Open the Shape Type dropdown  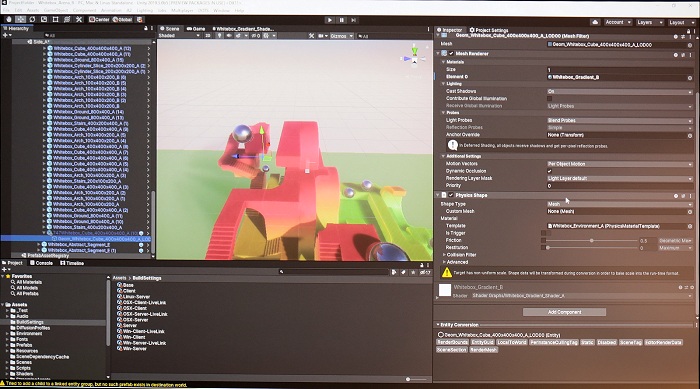[620, 204]
